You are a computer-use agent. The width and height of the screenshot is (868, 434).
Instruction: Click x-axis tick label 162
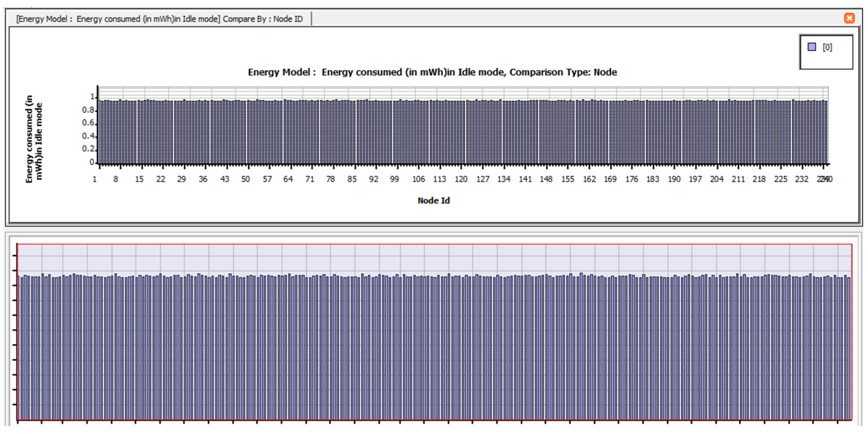[589, 179]
